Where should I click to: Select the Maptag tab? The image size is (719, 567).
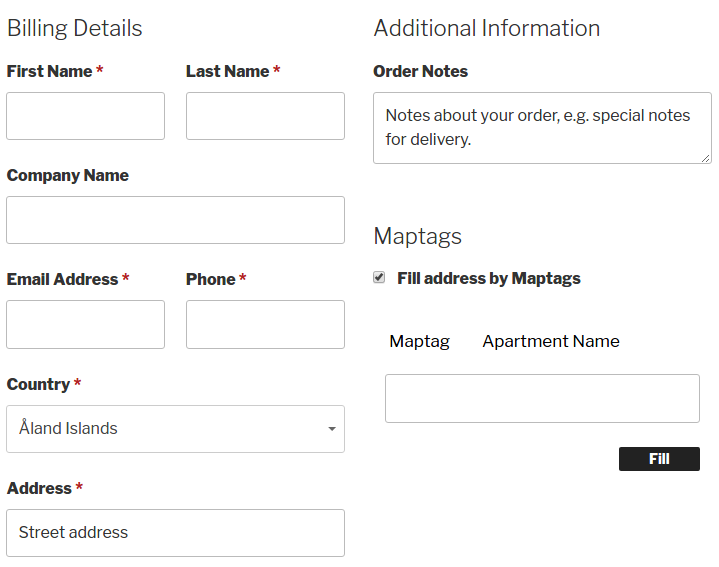click(x=419, y=341)
